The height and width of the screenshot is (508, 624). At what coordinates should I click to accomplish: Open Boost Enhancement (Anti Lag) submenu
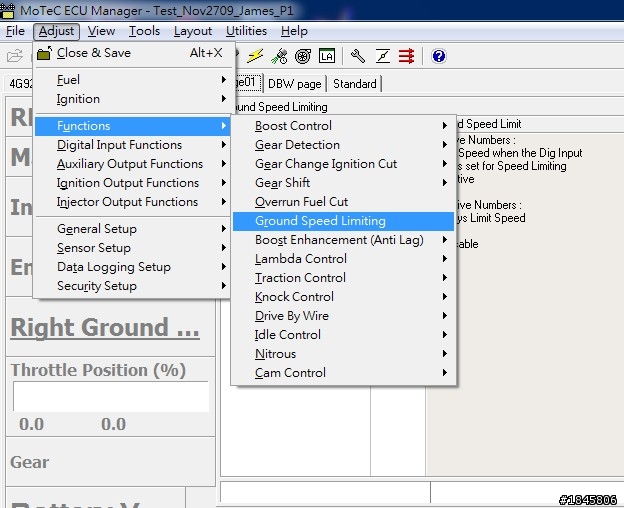coord(343,240)
